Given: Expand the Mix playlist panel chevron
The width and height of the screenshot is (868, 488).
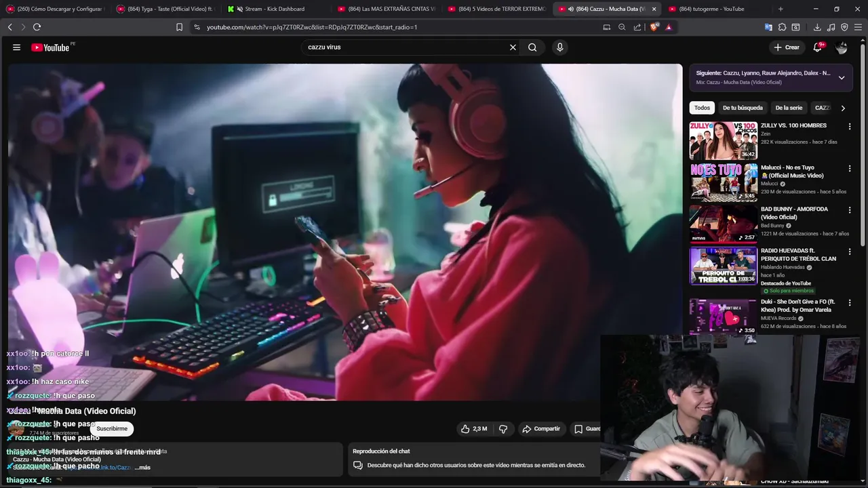Looking at the screenshot, I should click(x=842, y=77).
